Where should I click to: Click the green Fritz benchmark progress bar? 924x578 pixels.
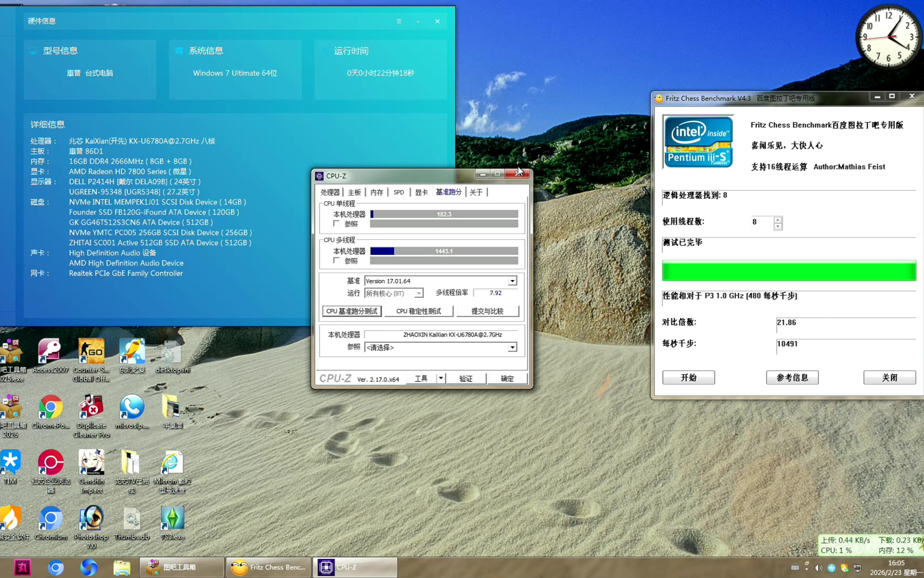[788, 271]
